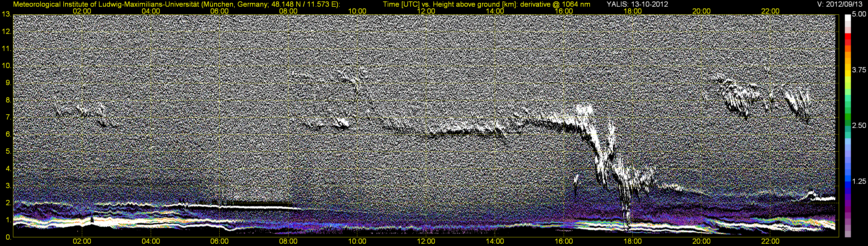Click the height axis label '1.'

8,221
